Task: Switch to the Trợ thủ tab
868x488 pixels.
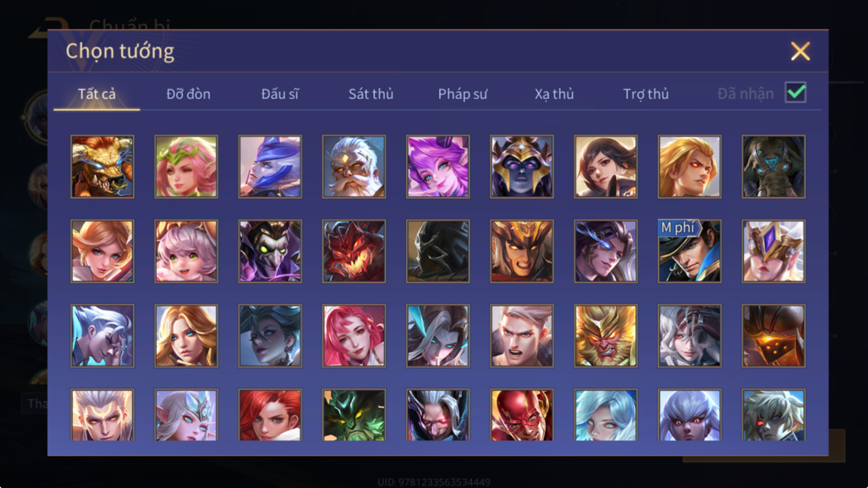Action: tap(645, 94)
